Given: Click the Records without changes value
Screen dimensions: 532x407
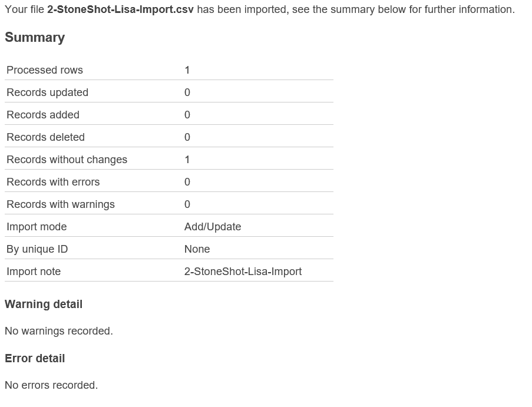Looking at the screenshot, I should tap(187, 160).
